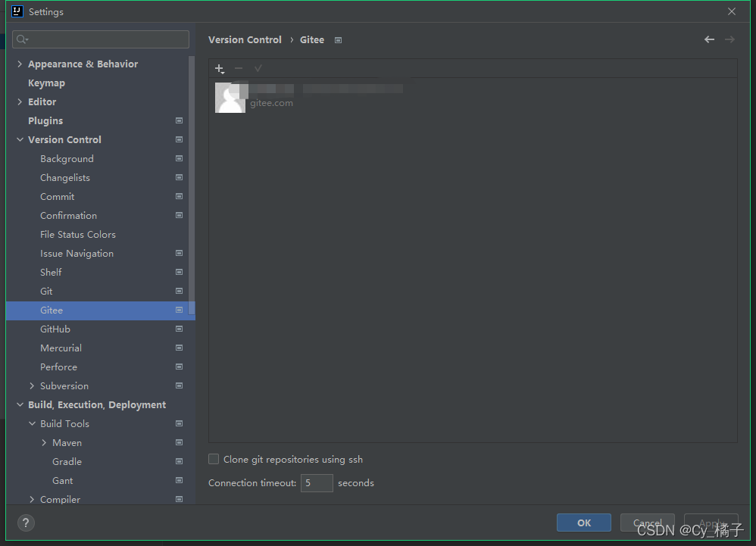
Task: Click project icon on Issue Navigation row
Action: pyautogui.click(x=179, y=254)
